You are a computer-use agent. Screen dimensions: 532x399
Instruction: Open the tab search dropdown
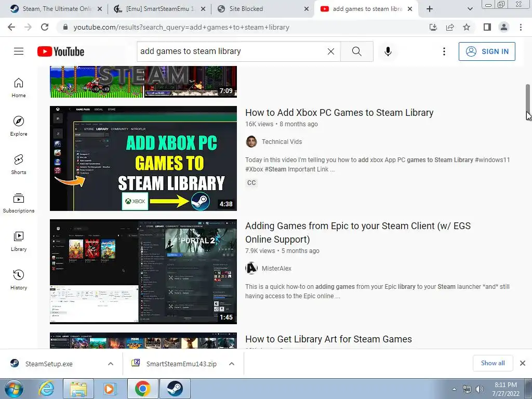470,9
